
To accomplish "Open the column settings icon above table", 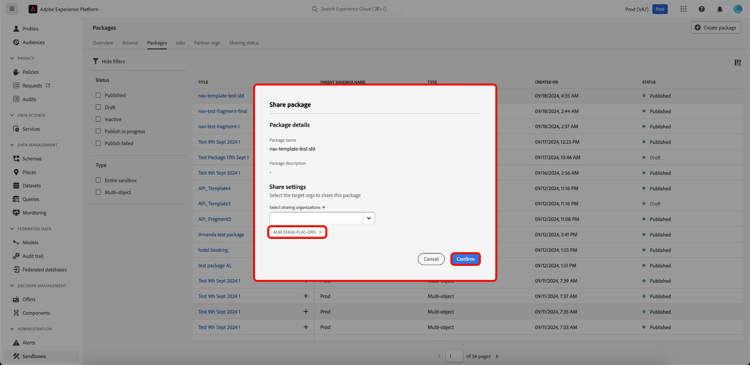I will tap(738, 63).
